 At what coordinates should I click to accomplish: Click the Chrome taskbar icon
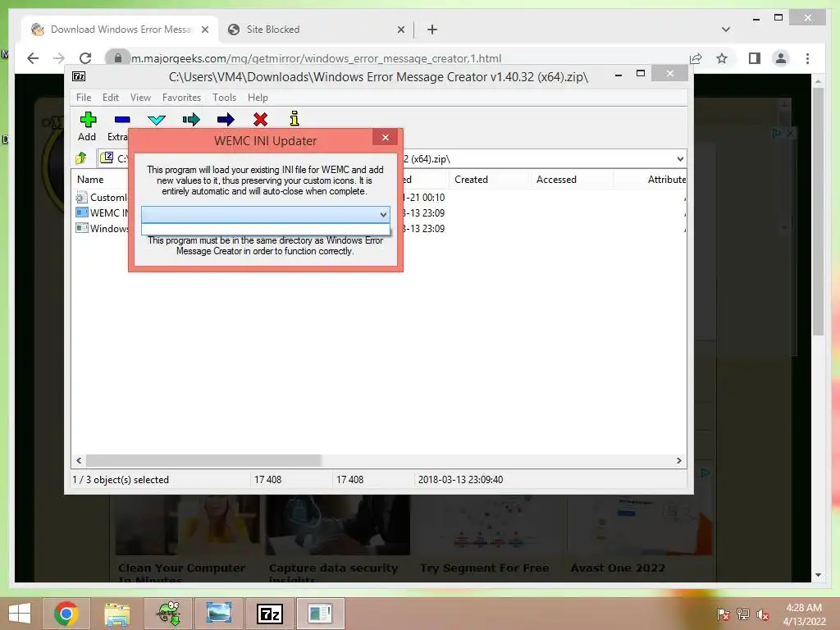point(66,614)
